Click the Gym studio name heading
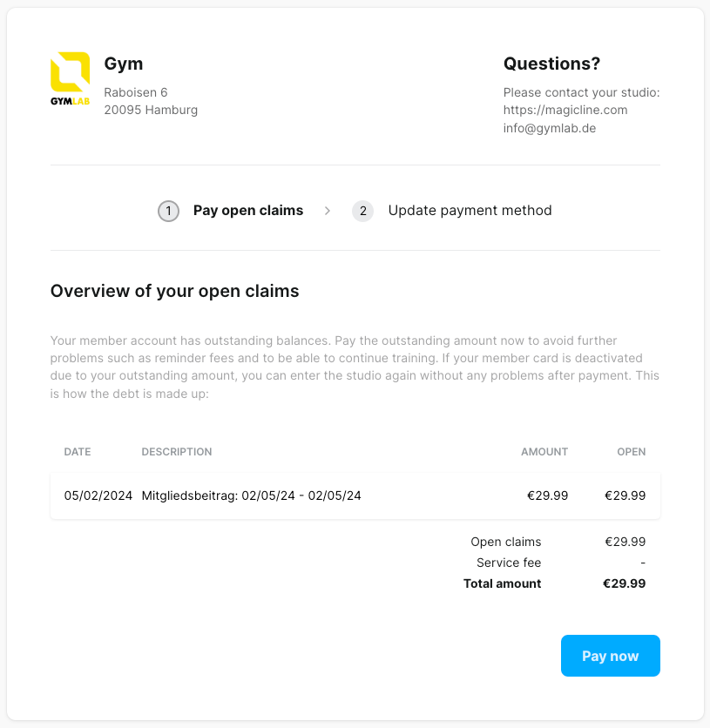Image resolution: width=710 pixels, height=728 pixels. click(124, 64)
